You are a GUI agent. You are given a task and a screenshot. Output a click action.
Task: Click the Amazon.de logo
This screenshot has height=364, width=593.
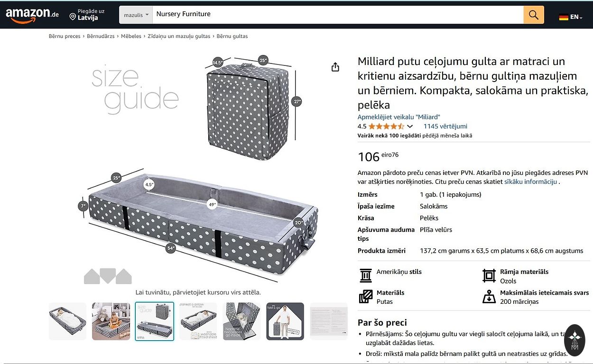32,15
